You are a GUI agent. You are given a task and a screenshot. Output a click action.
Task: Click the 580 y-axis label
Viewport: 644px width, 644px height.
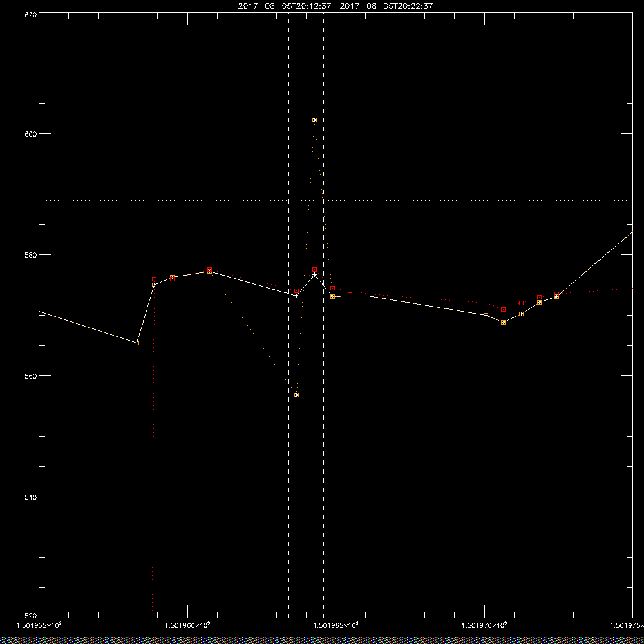[31, 254]
